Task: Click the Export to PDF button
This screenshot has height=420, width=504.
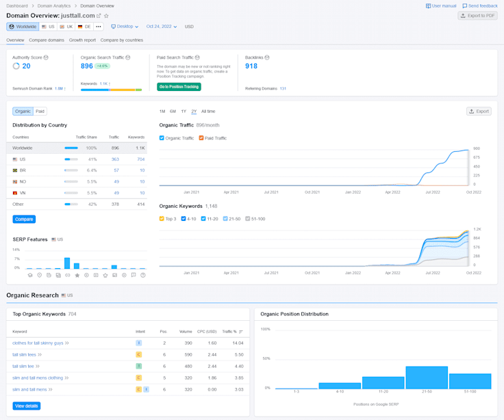Action: [x=478, y=16]
